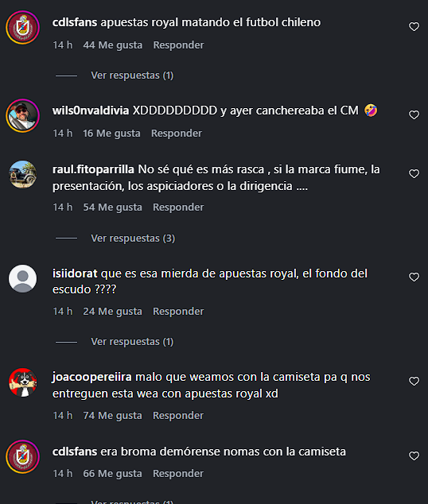View the 74 likes on joacoopereiira's comment
Viewport: 428px width, 504px height.
pos(112,416)
